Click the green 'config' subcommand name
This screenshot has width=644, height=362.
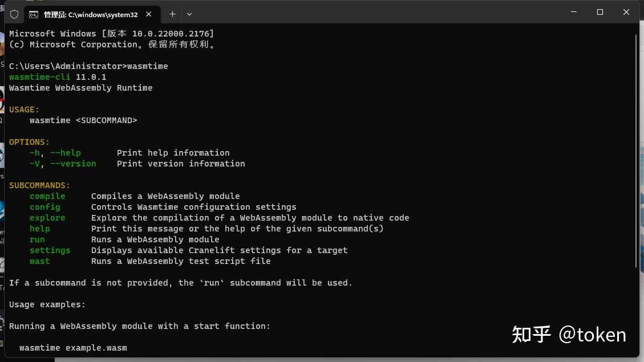(x=44, y=207)
